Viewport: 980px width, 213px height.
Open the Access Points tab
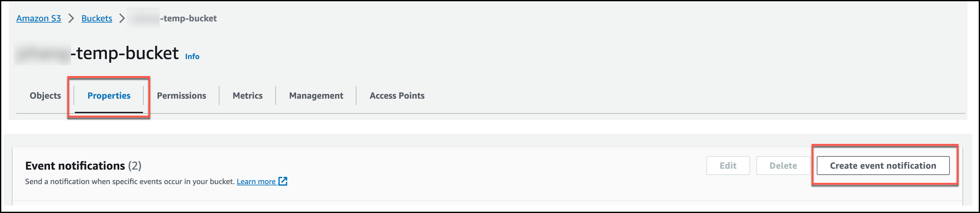click(397, 96)
